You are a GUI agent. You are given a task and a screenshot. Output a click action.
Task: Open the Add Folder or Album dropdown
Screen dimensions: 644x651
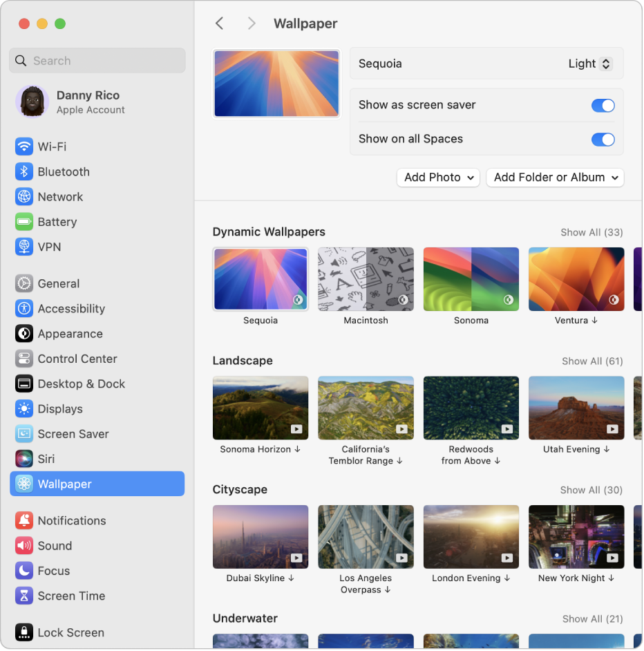pos(555,178)
